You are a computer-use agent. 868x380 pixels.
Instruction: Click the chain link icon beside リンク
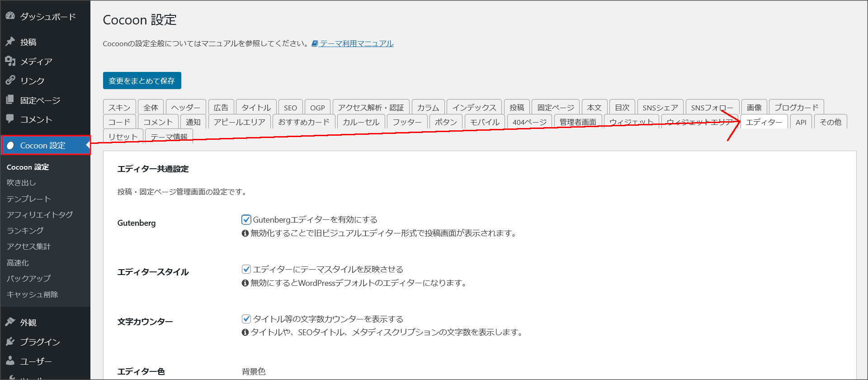(x=10, y=80)
